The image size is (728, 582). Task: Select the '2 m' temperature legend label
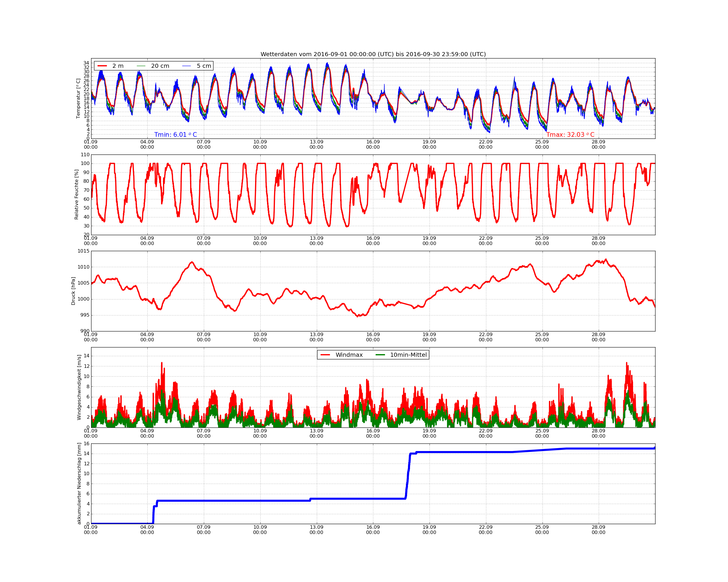point(118,66)
